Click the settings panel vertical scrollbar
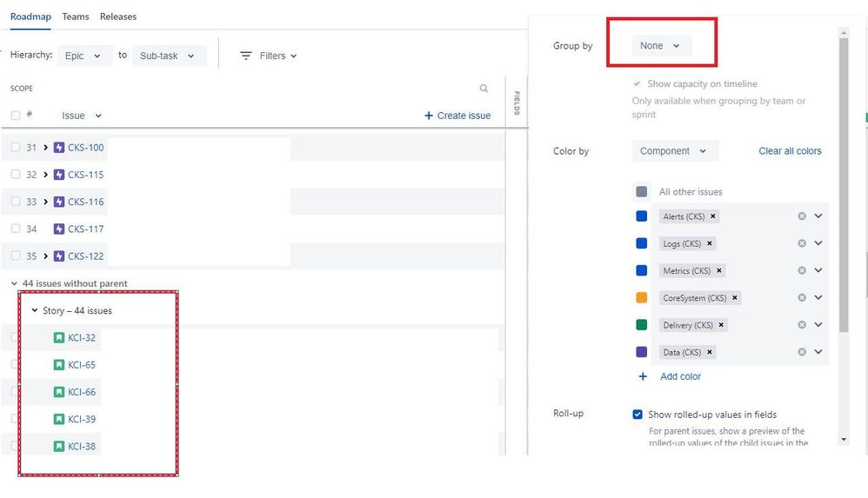The image size is (868, 498). point(844,185)
